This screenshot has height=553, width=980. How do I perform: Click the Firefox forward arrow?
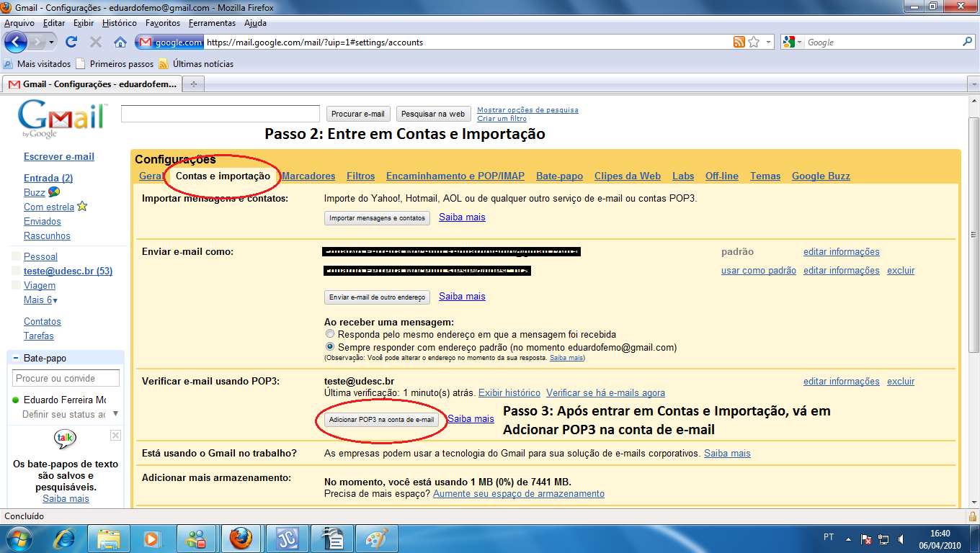[x=37, y=42]
